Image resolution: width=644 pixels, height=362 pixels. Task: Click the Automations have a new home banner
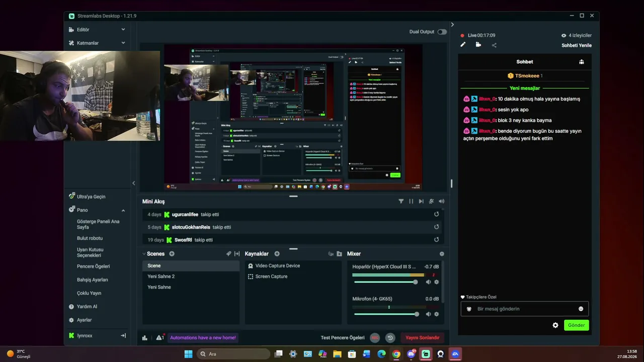(x=203, y=338)
